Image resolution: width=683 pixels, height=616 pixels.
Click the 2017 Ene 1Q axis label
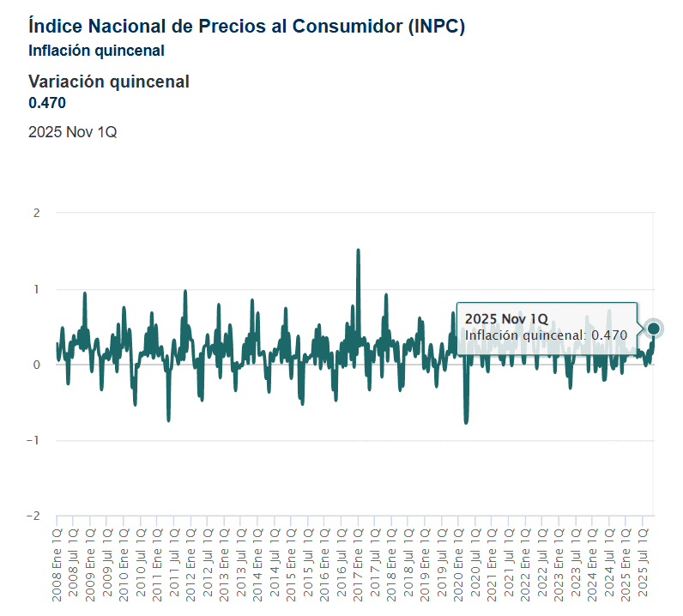(x=358, y=565)
